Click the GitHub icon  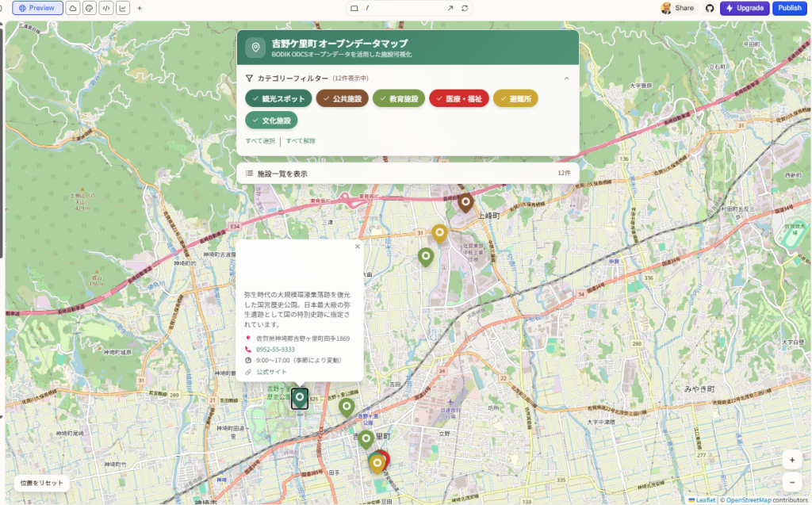710,8
